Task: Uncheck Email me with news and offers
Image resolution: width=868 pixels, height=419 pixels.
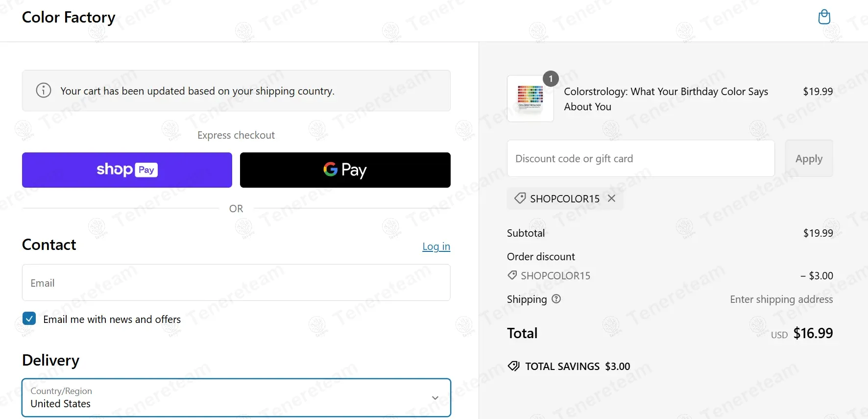Action: [29, 319]
